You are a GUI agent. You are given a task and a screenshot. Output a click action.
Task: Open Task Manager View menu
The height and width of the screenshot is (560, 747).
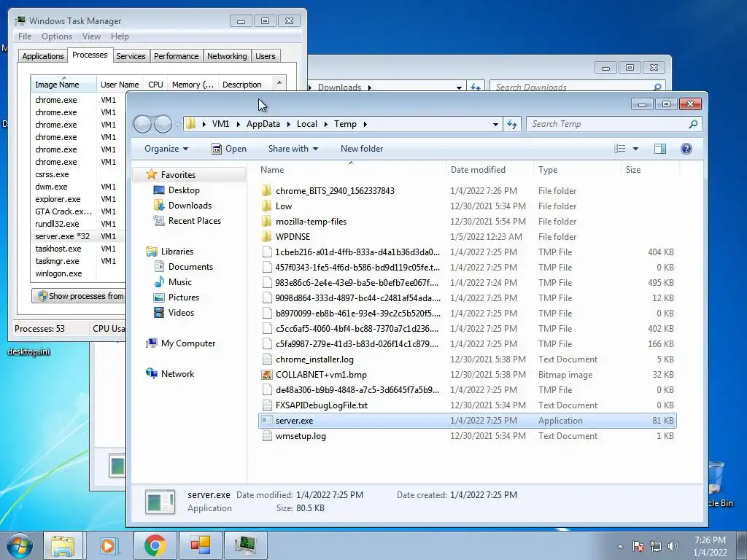91,36
